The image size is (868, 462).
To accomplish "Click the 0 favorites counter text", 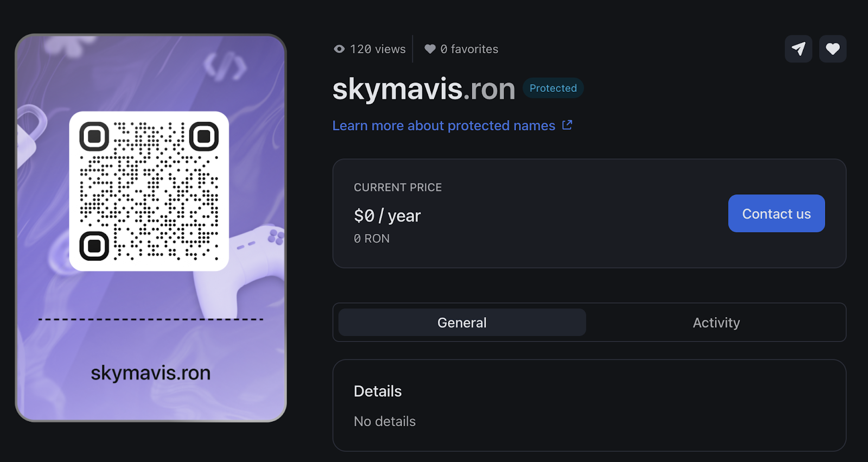I will point(469,49).
